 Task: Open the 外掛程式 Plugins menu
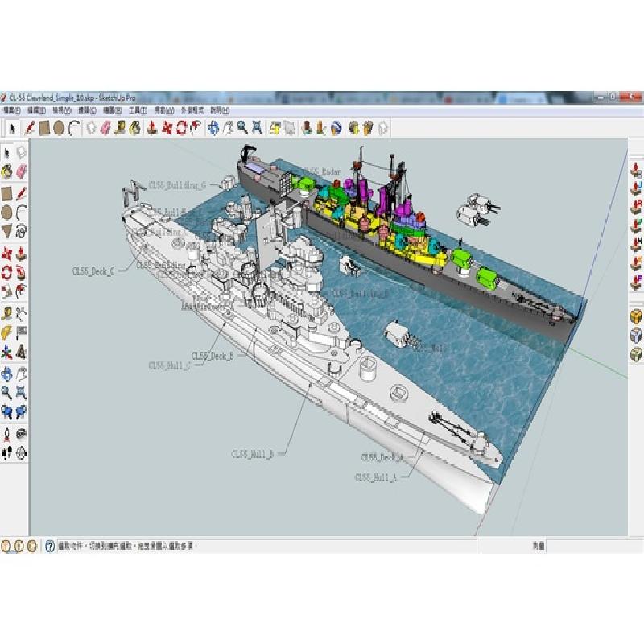point(192,110)
